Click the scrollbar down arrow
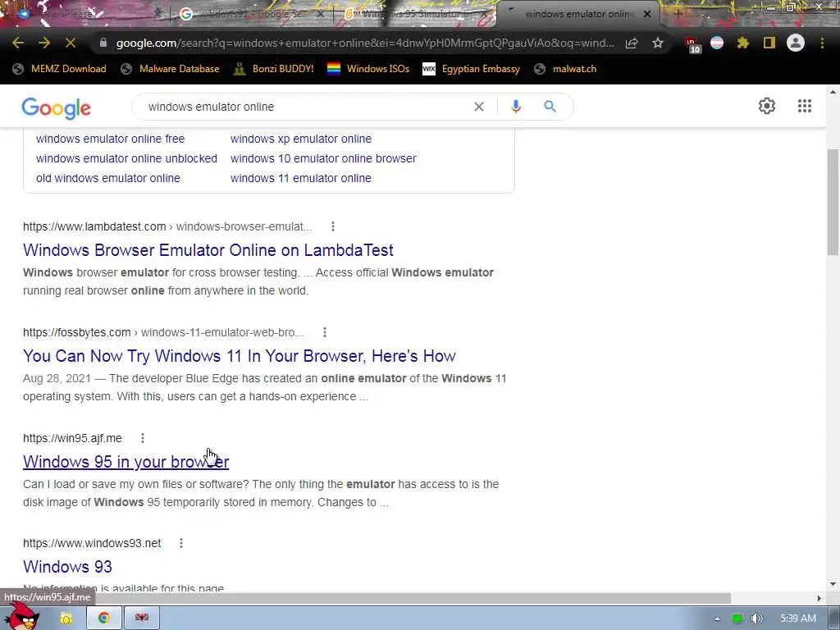The width and height of the screenshot is (840, 630). click(x=833, y=584)
